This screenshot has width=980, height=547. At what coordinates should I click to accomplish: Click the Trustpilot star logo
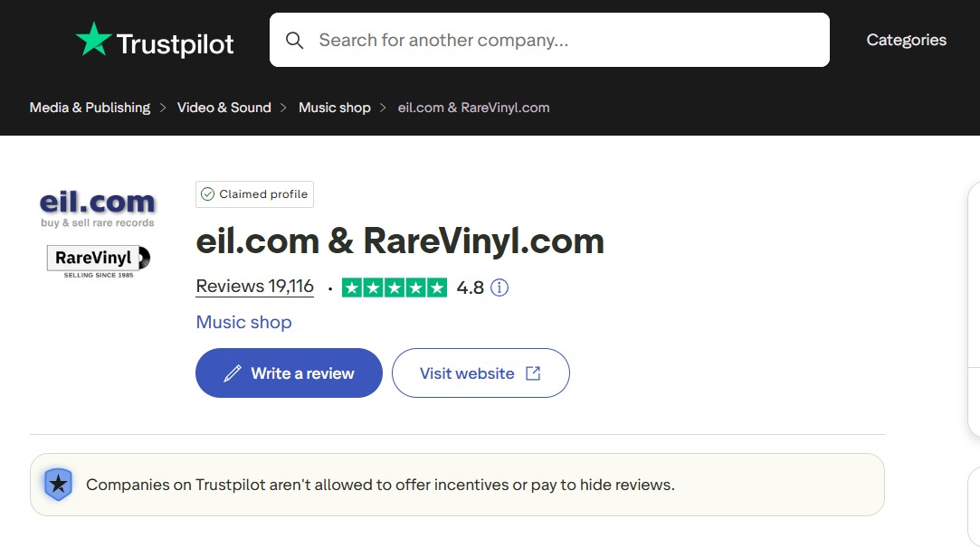coord(93,41)
